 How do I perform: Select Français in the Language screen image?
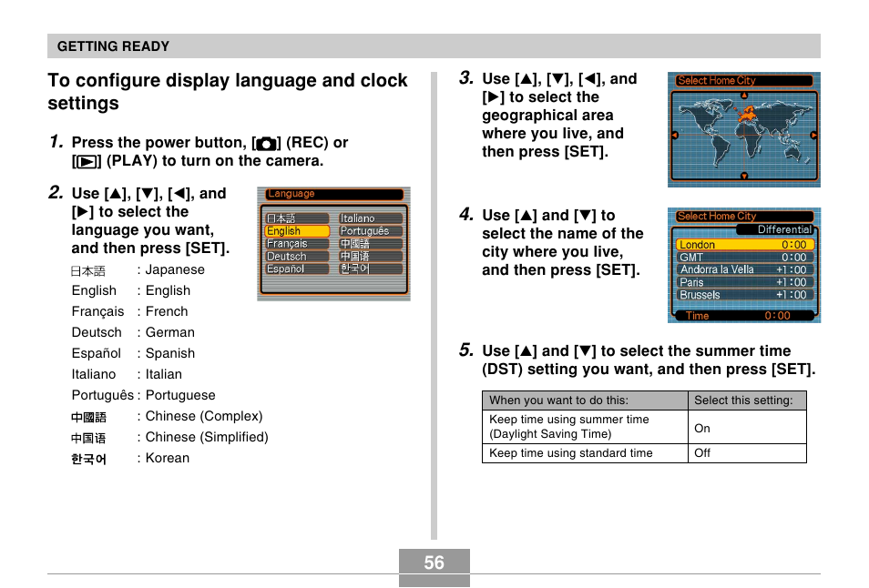pyautogui.click(x=297, y=244)
